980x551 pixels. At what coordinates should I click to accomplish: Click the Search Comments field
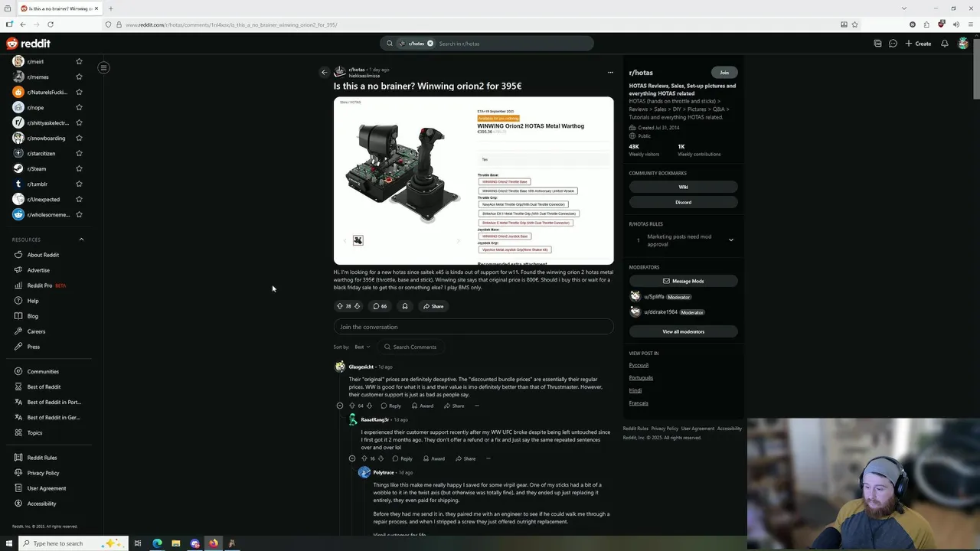tap(411, 347)
